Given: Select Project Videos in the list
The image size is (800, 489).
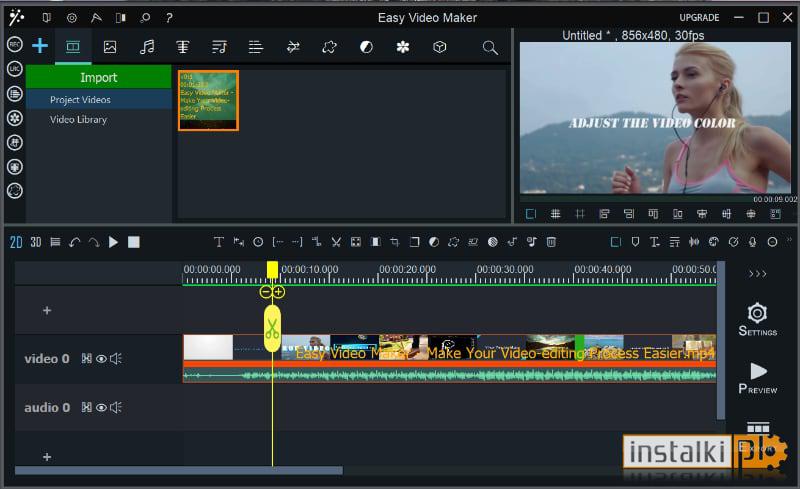Looking at the screenshot, I should click(x=98, y=100).
